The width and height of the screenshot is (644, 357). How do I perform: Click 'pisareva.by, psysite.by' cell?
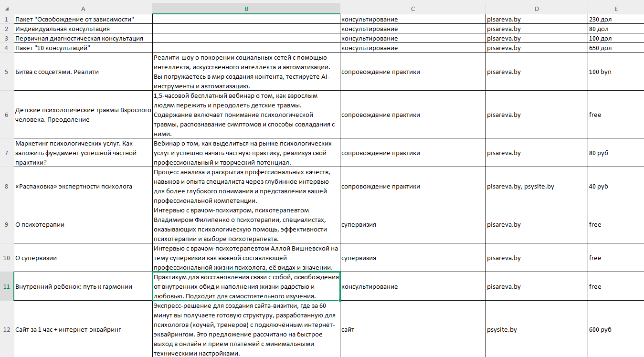(537, 186)
